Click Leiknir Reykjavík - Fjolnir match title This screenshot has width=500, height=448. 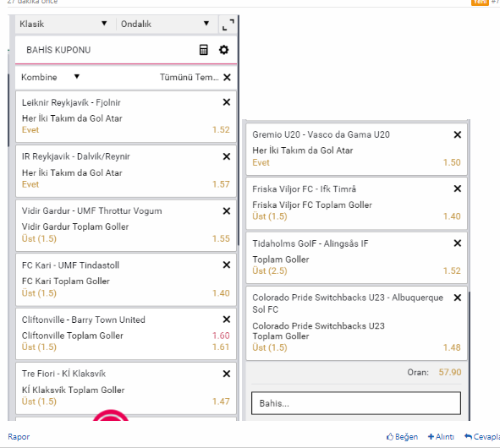coord(71,102)
